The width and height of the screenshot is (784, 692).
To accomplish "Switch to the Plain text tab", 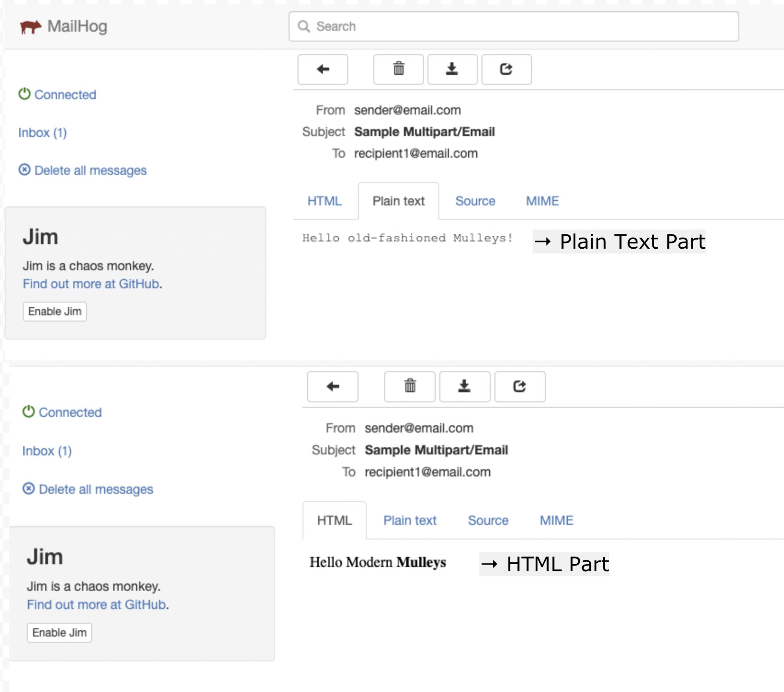I will click(399, 200).
